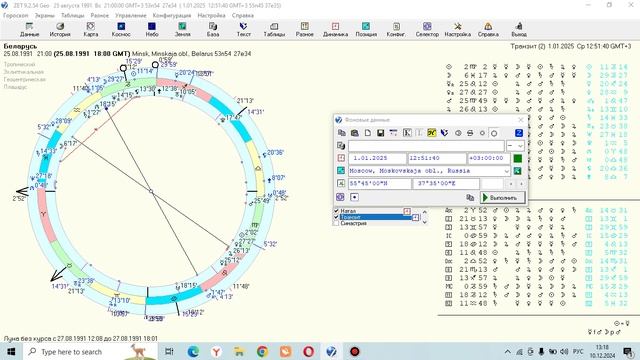The width and height of the screenshot is (640, 360).
Task: Click the copy icon beside Выполнить button
Action: (x=470, y=198)
